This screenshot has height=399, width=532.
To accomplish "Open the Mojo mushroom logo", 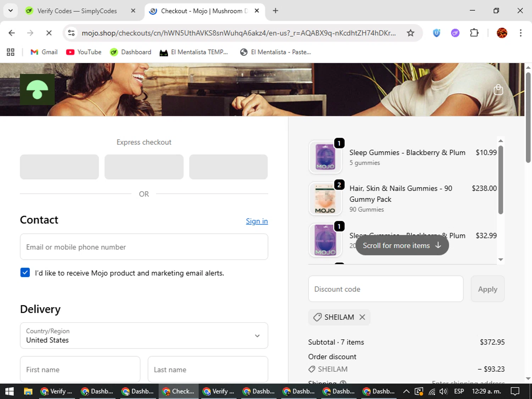I will pos(37,89).
